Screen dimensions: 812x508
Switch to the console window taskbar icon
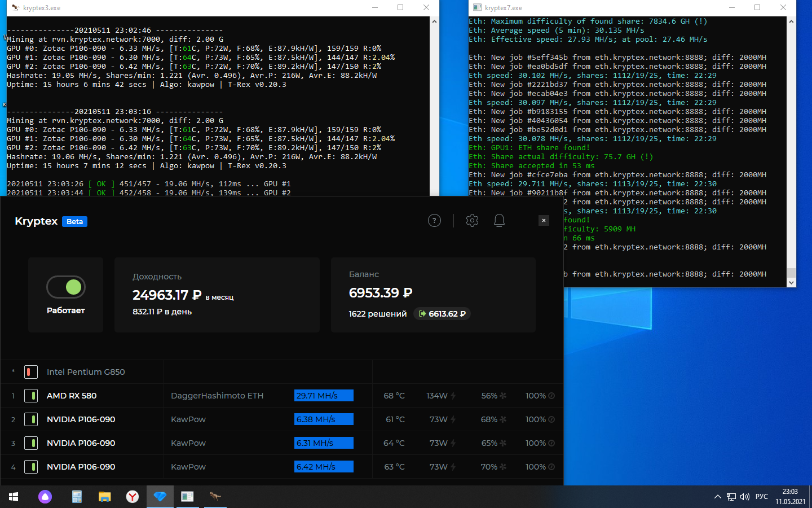point(187,497)
